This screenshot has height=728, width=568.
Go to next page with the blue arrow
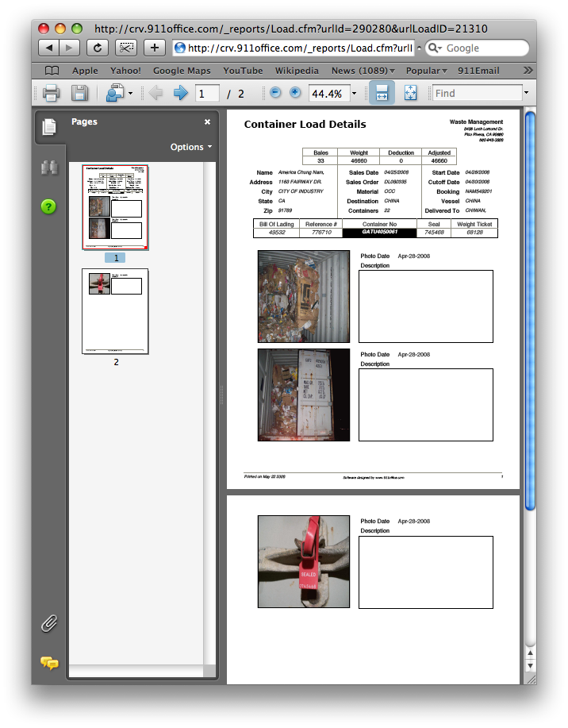(x=181, y=93)
